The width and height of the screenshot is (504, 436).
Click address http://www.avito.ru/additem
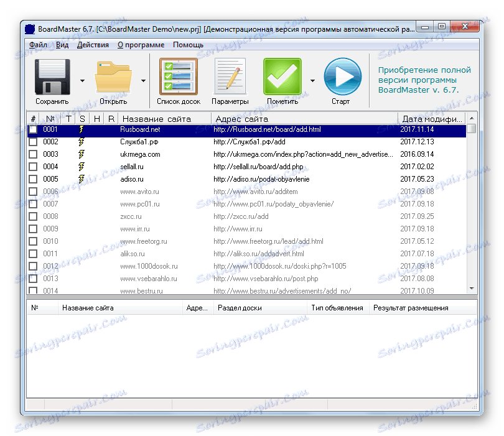(x=256, y=192)
